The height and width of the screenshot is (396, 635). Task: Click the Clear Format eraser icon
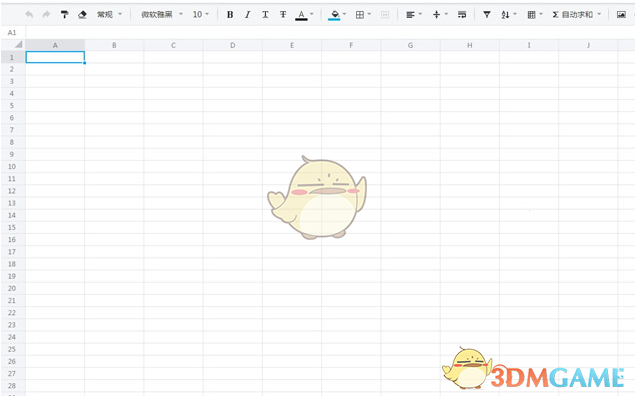click(x=82, y=15)
